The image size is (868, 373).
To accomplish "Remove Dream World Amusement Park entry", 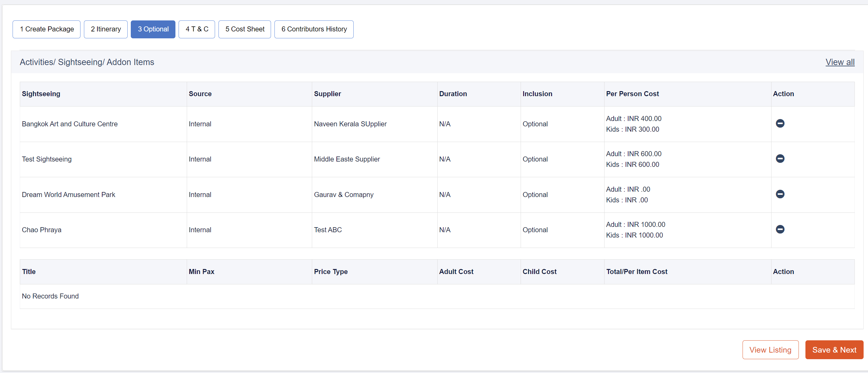I will [780, 194].
